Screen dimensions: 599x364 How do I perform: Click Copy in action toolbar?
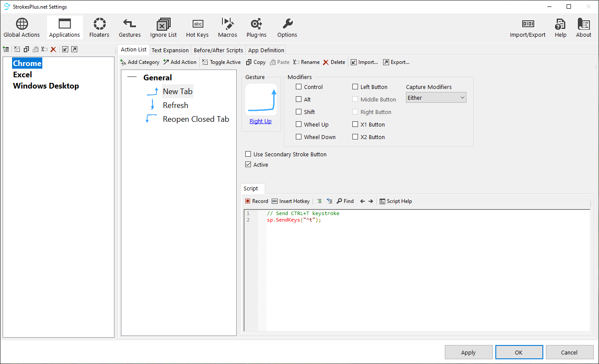256,62
